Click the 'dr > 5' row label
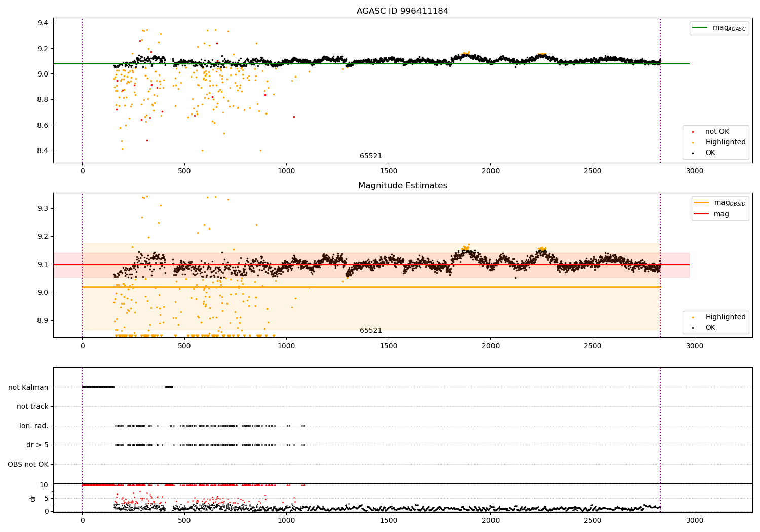760x532 pixels. 37,445
